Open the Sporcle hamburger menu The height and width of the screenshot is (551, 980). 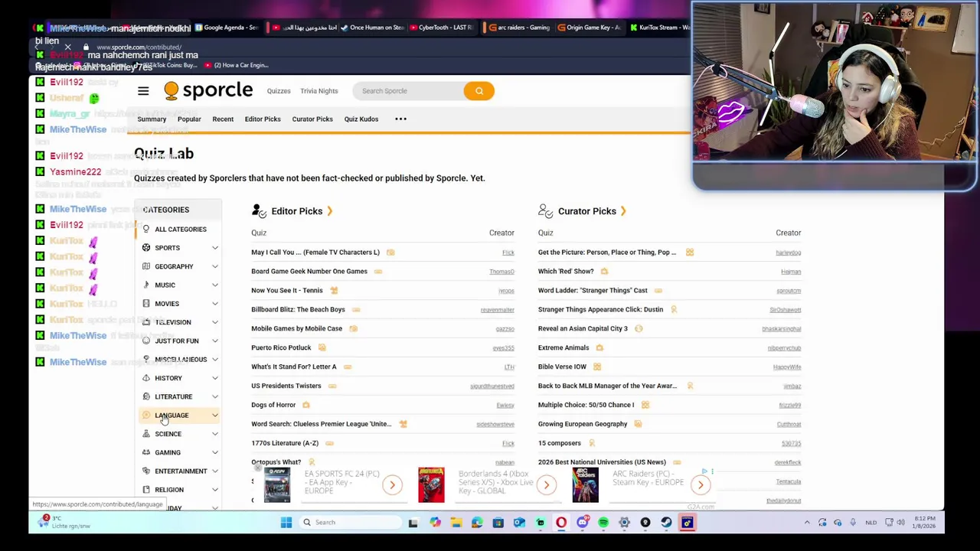click(143, 91)
